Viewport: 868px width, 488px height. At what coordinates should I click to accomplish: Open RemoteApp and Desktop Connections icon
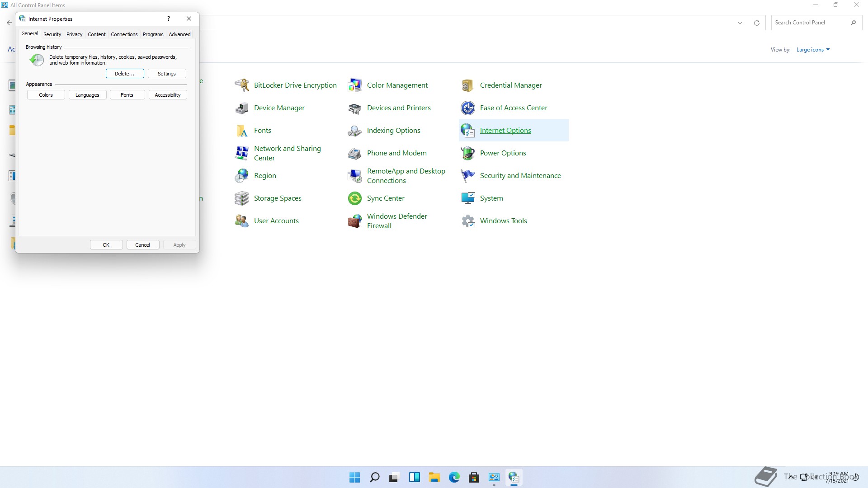click(x=355, y=175)
